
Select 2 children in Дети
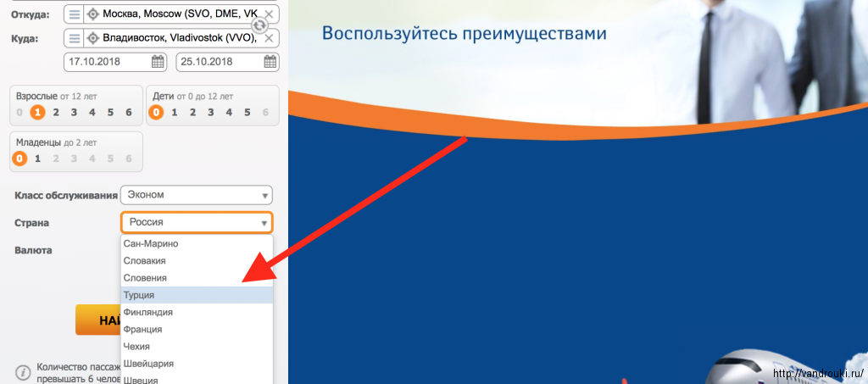pyautogui.click(x=192, y=113)
